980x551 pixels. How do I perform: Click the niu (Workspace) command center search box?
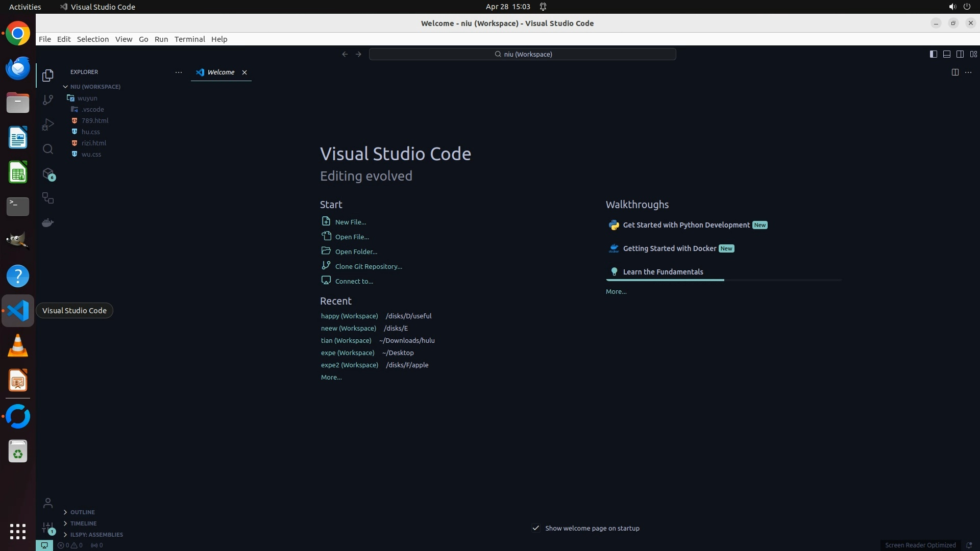coord(522,54)
